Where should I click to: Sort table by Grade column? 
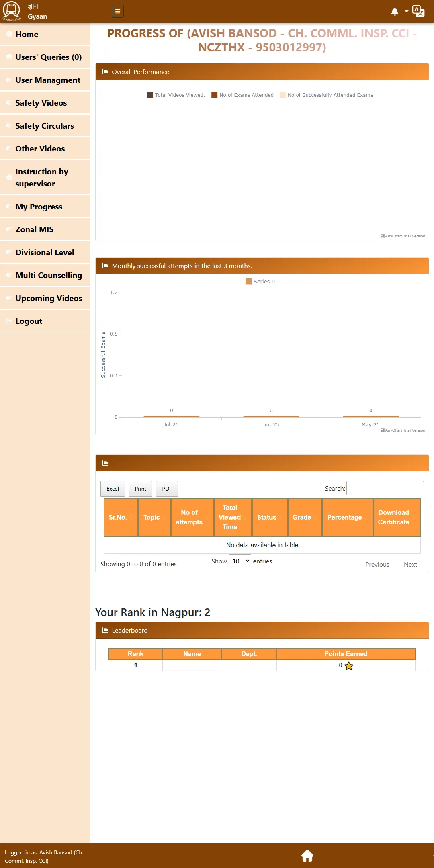[x=305, y=518]
